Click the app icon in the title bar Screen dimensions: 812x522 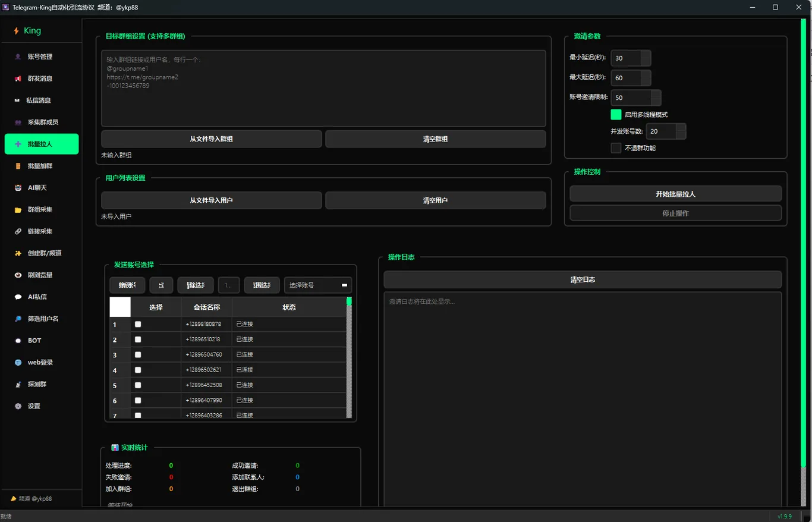[6, 7]
